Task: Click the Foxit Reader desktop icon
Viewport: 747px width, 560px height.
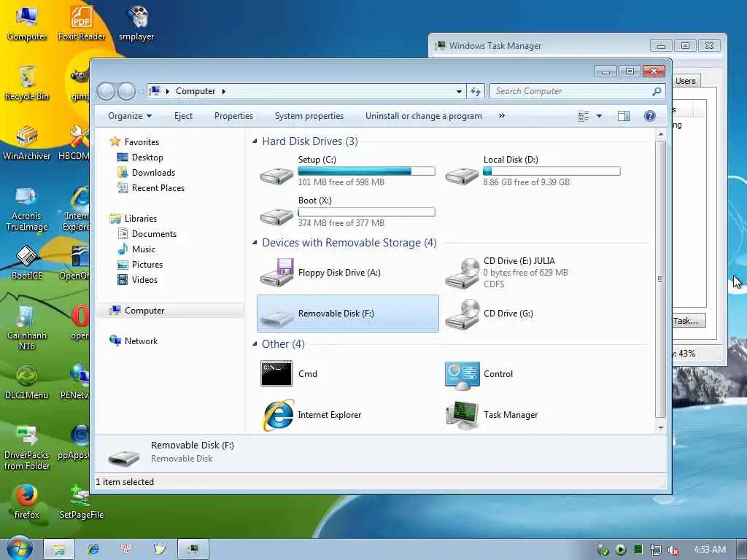Action: click(x=82, y=23)
